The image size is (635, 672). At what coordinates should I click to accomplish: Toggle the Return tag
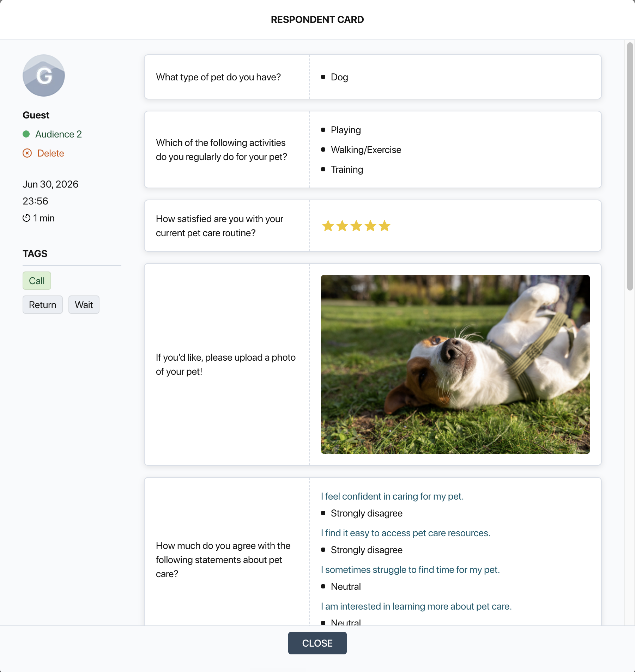tap(43, 305)
